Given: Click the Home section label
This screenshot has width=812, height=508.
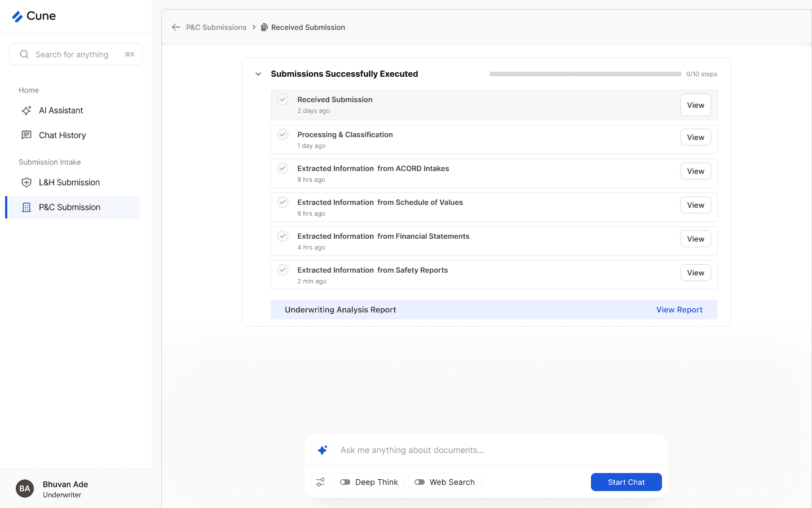Looking at the screenshot, I should [29, 90].
